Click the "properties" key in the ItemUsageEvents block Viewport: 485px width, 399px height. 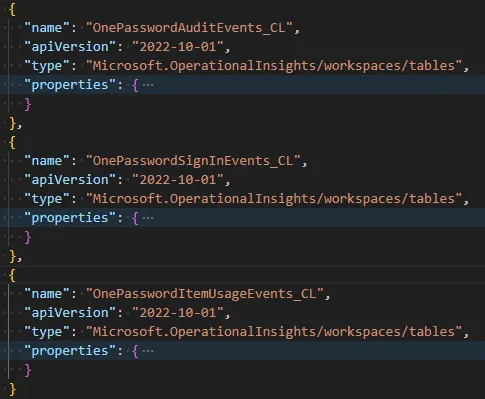pyautogui.click(x=70, y=351)
